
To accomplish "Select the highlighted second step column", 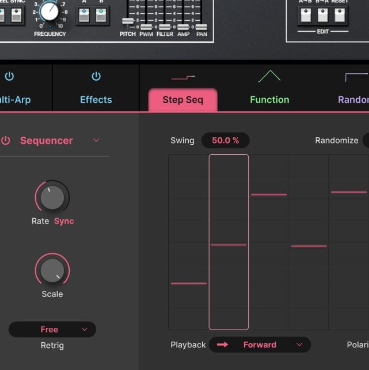I will 229,242.
